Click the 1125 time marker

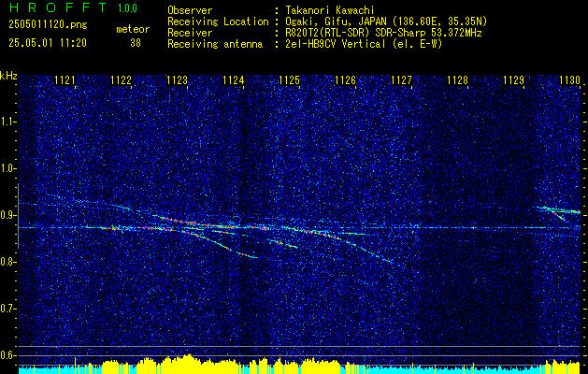click(290, 79)
